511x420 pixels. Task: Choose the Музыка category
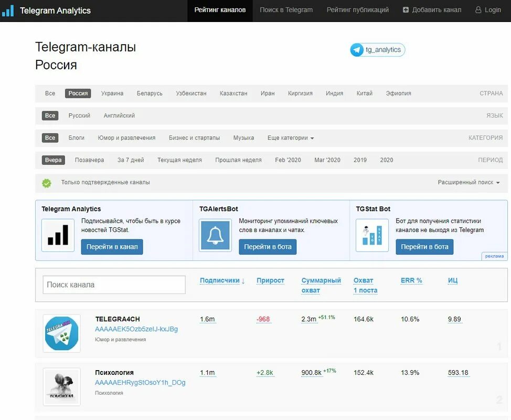[x=243, y=138]
